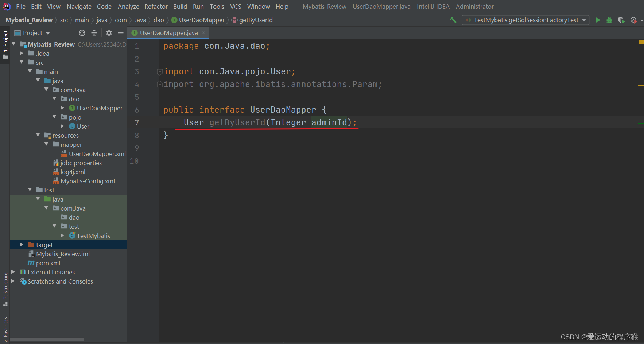Toggle the Structure tool window tab
The width and height of the screenshot is (644, 344).
click(5, 289)
